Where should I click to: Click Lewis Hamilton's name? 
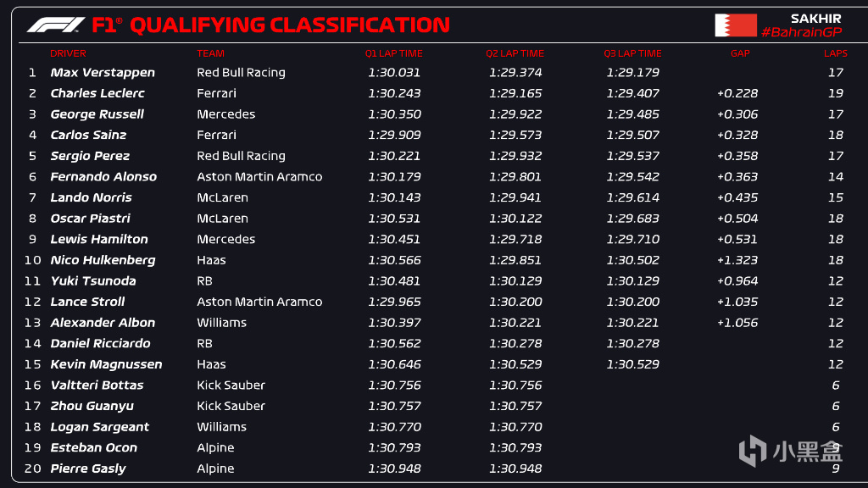click(x=99, y=240)
